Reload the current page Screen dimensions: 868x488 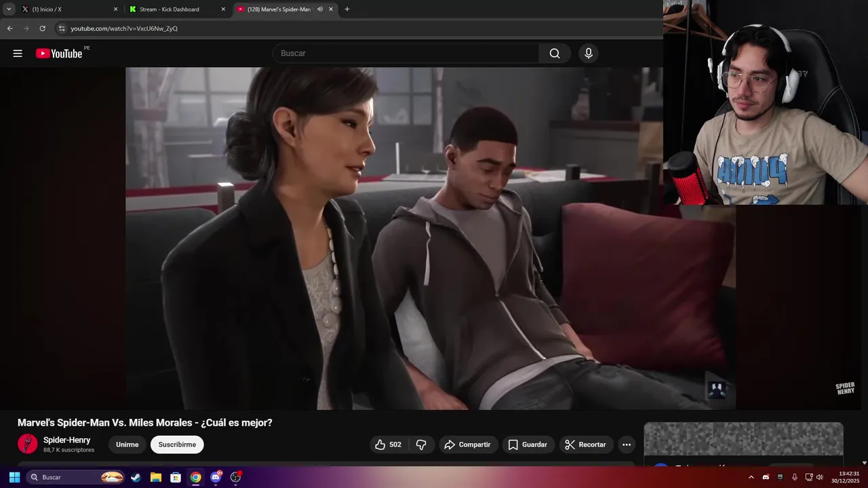coord(43,28)
